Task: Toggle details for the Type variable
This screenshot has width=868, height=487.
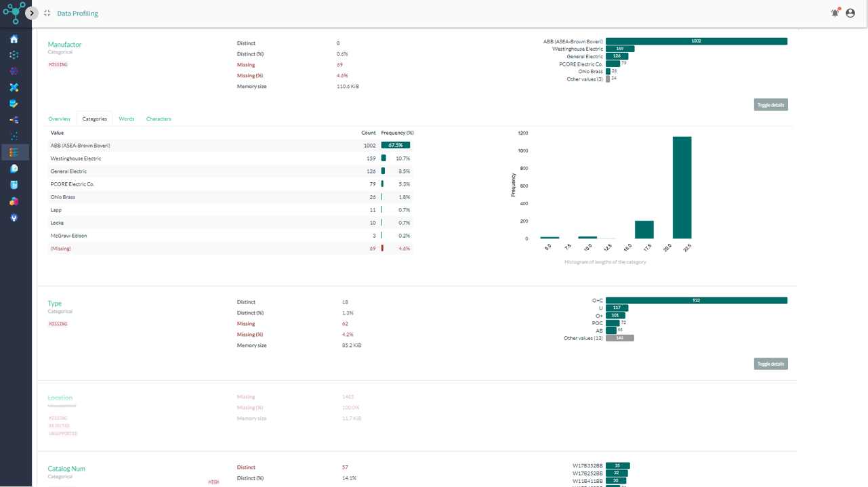Action: coord(770,364)
